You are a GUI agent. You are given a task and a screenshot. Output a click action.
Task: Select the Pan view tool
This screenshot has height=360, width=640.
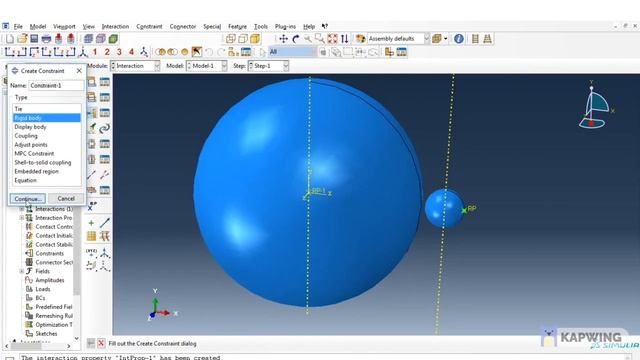(x=283, y=39)
